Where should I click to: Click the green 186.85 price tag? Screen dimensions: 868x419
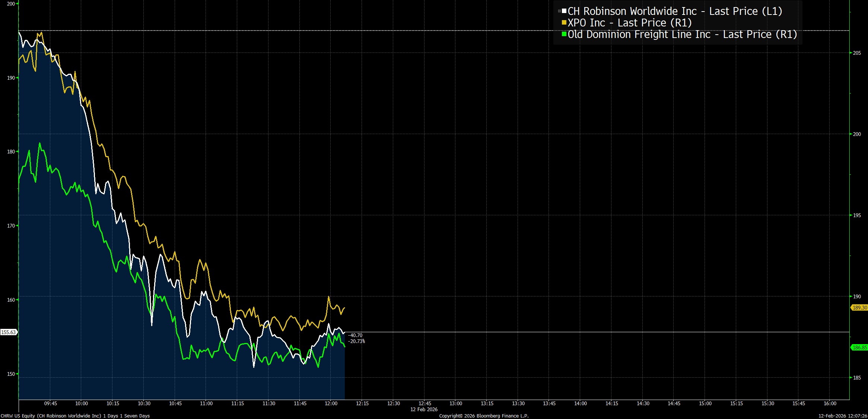[860, 347]
